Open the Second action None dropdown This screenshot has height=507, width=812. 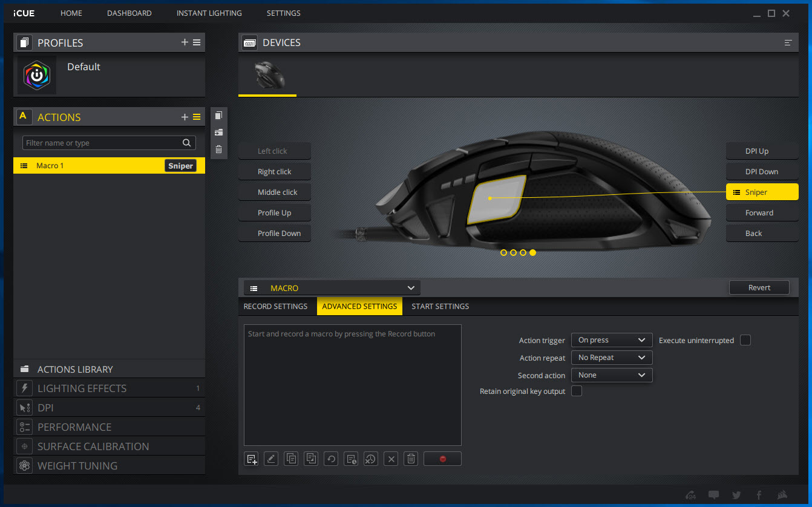click(612, 375)
